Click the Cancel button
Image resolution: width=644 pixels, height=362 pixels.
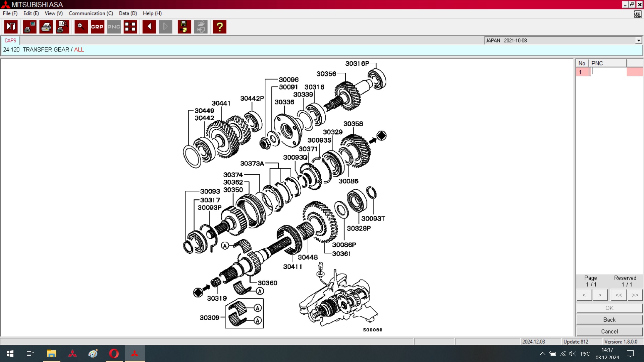[x=609, y=331]
